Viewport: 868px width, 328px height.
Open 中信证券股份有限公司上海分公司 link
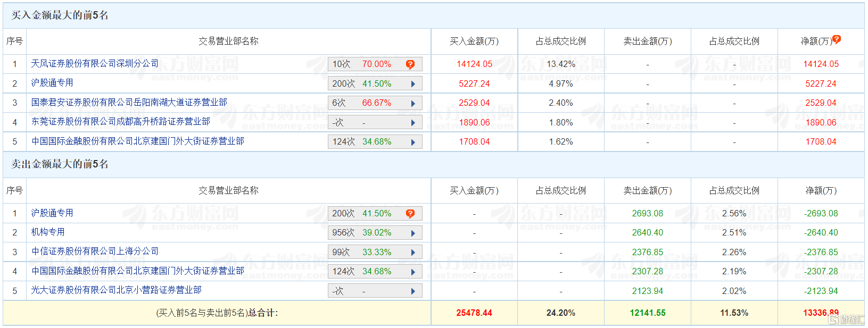(x=95, y=251)
